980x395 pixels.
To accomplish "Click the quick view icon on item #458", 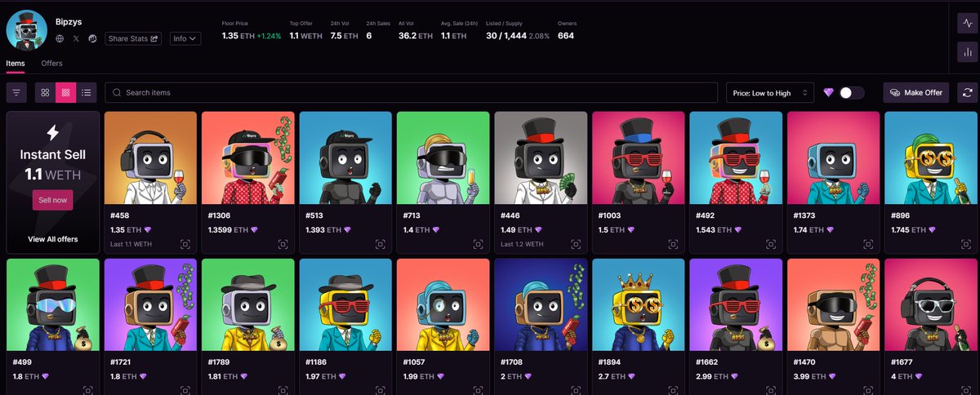I will point(185,244).
